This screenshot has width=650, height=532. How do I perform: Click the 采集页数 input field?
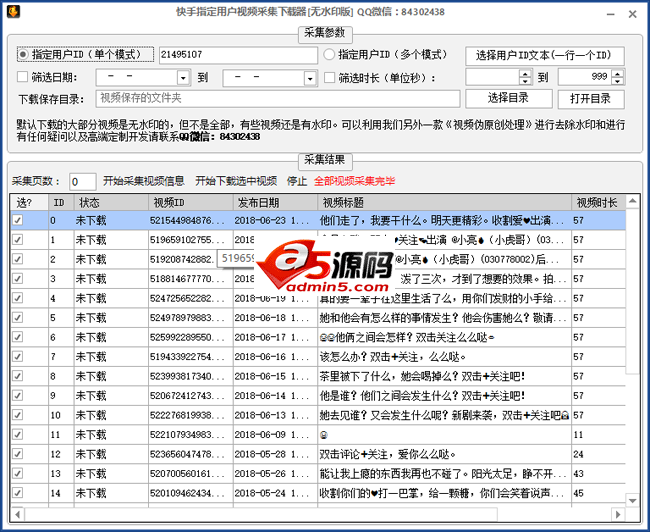coord(82,182)
